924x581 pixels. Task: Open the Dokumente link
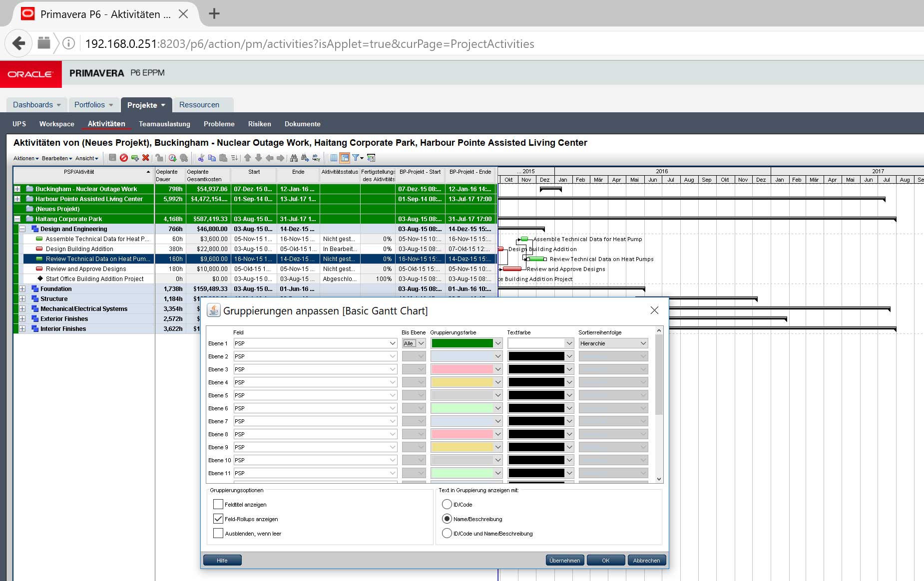pos(302,124)
